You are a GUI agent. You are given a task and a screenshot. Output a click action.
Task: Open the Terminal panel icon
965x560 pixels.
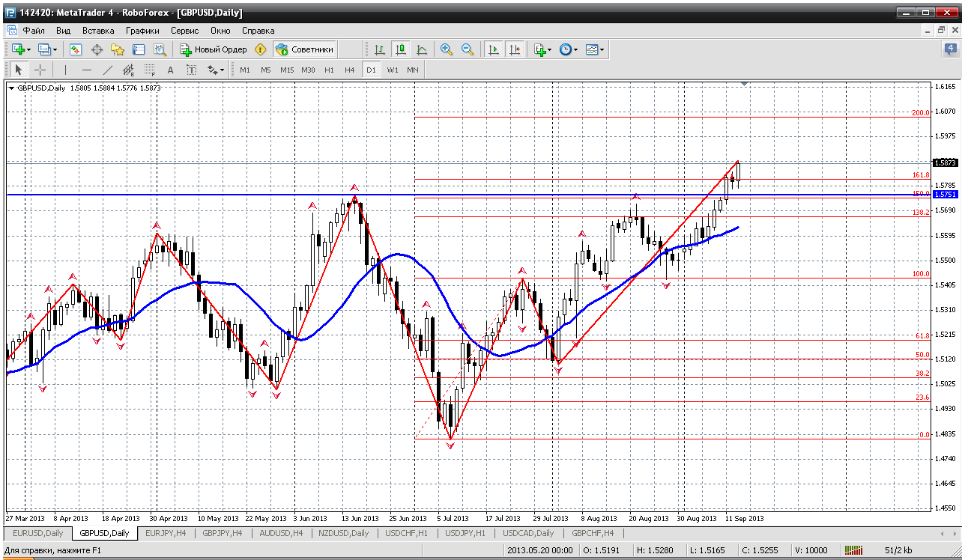[139, 49]
